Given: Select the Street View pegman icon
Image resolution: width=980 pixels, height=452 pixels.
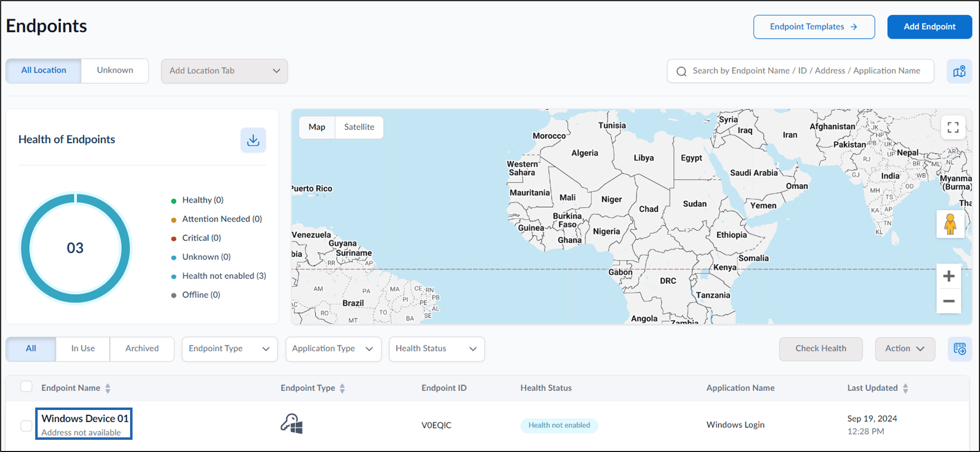Looking at the screenshot, I should [x=950, y=224].
